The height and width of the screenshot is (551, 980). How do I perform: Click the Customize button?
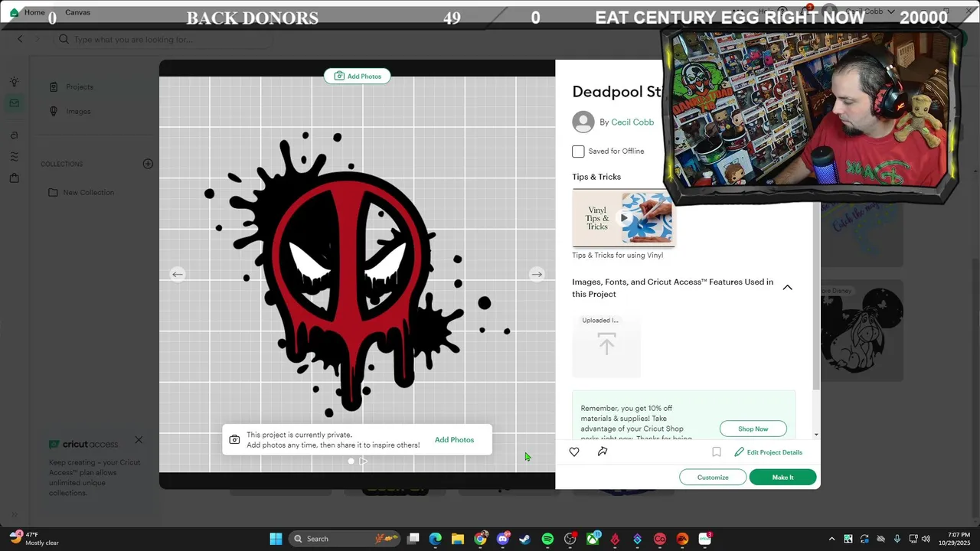coord(713,477)
